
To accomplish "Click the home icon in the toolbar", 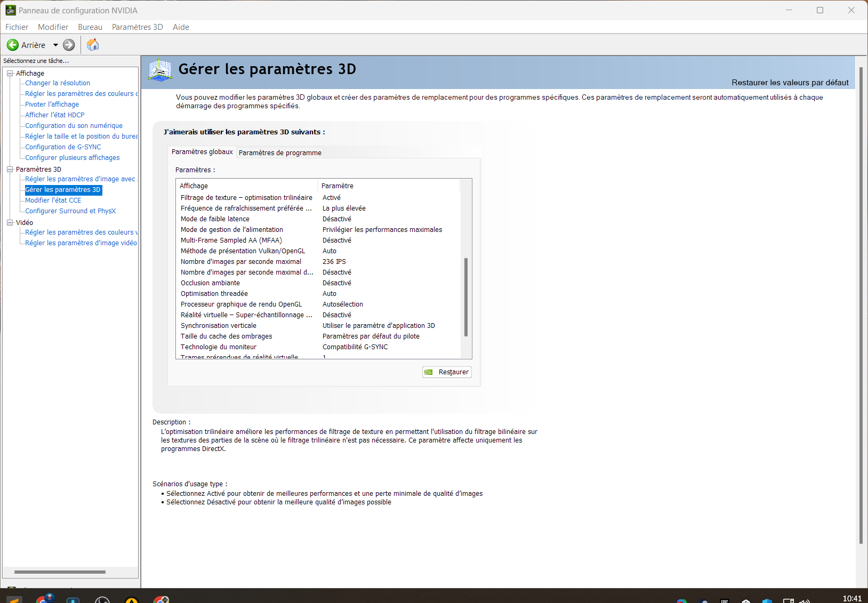I will click(92, 45).
